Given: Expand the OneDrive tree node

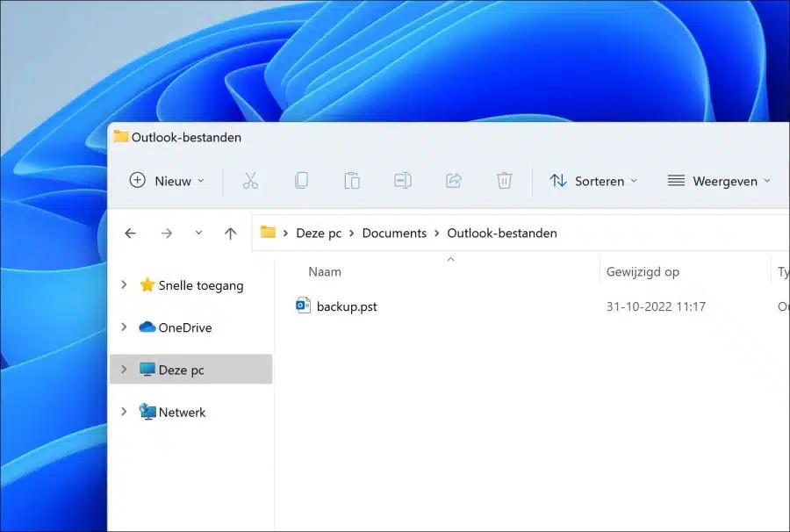Looking at the screenshot, I should point(124,327).
